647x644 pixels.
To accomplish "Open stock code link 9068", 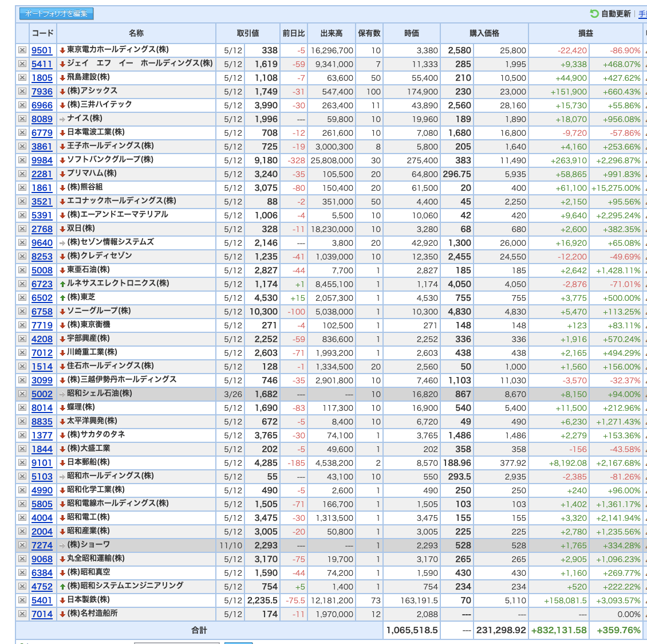I will point(42,559).
